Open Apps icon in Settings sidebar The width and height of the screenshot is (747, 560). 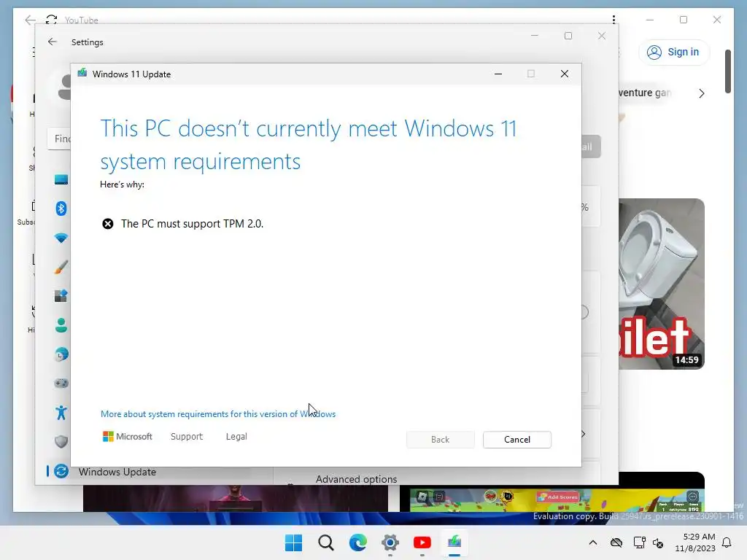tap(61, 296)
